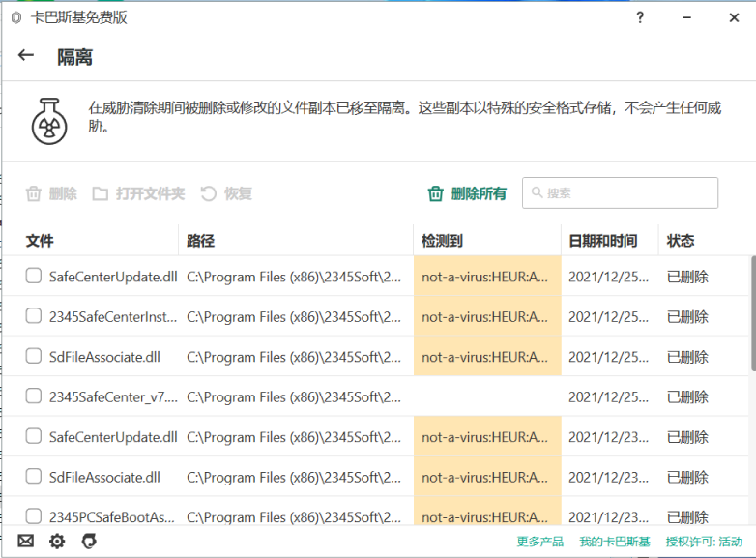The width and height of the screenshot is (756, 558).
Task: Open settings gear icon at bottom
Action: [x=57, y=542]
